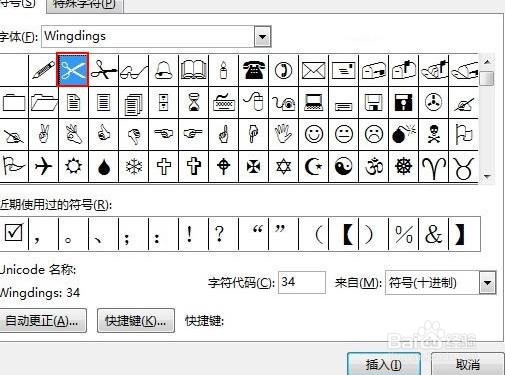Image resolution: width=505 pixels, height=375 pixels.
Task: Switch to the 特殊字符 tab
Action: tap(85, 5)
